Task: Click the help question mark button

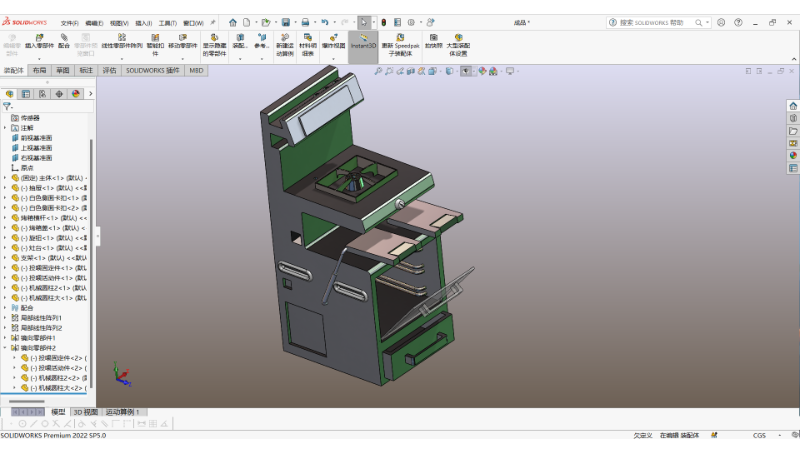Action: pos(738,22)
